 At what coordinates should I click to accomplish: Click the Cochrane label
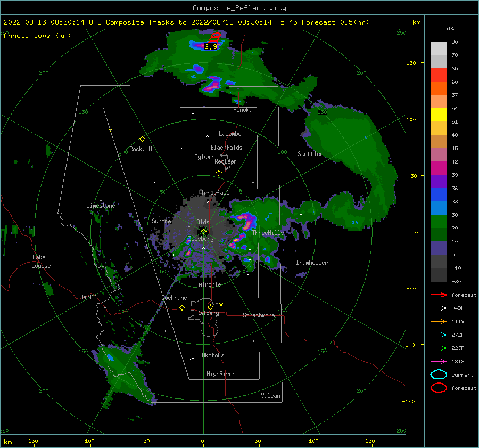(x=174, y=298)
